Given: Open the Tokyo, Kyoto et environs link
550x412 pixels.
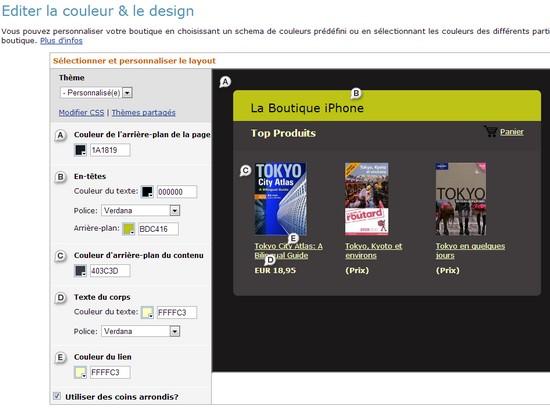Looking at the screenshot, I should click(x=374, y=251).
